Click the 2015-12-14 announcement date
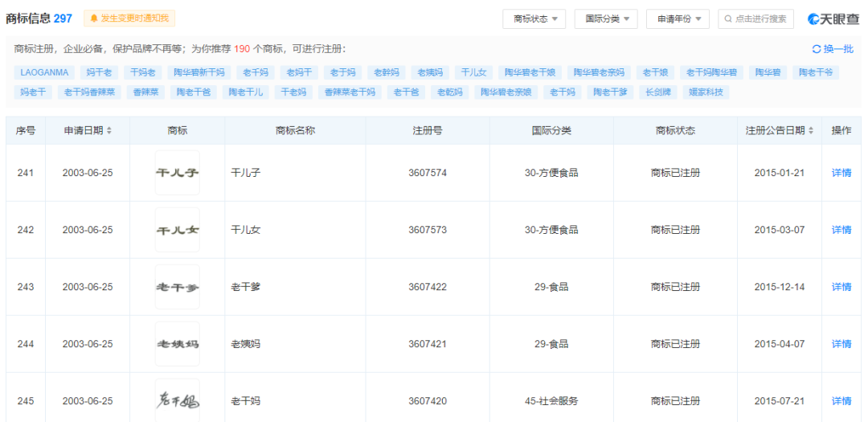The height and width of the screenshot is (422, 868). pos(780,287)
